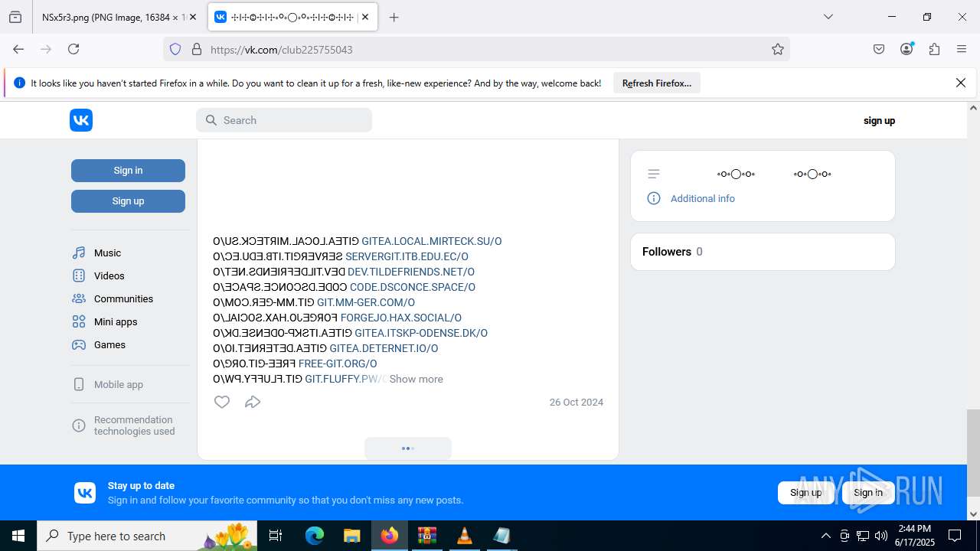Image resolution: width=980 pixels, height=551 pixels.
Task: Open Firefox View icon in the tab bar
Action: [15, 17]
